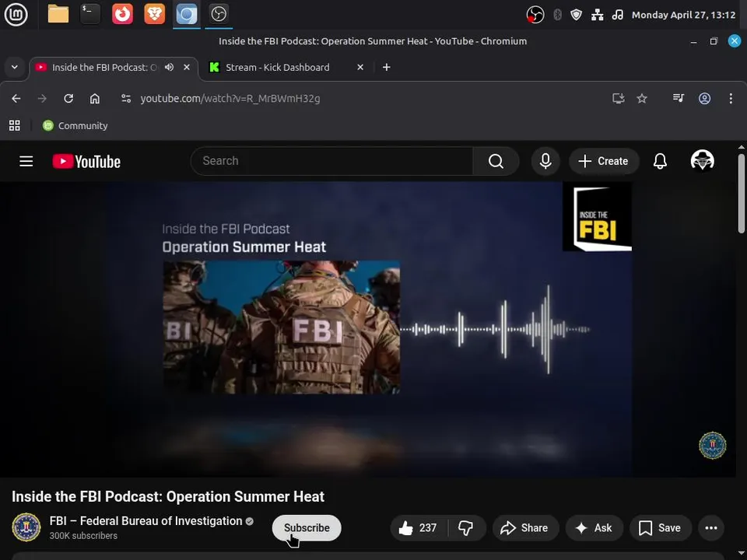Close the Inside the FBI Podcast tab
Screen dimensions: 747x560
coord(187,67)
